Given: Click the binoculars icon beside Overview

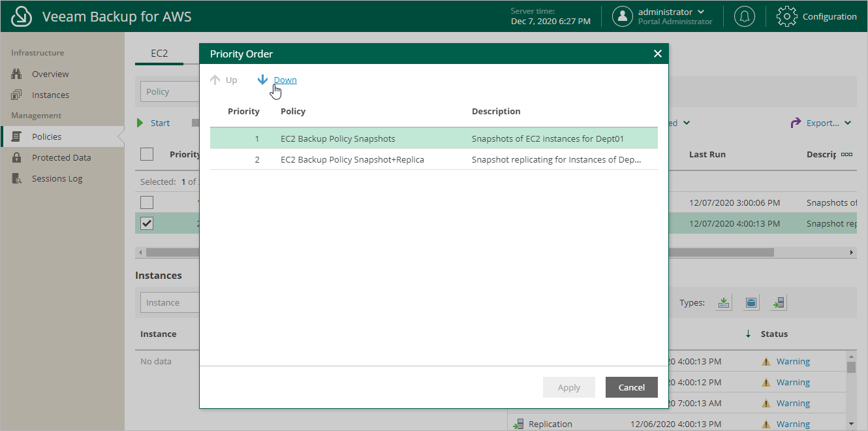Looking at the screenshot, I should (x=17, y=74).
